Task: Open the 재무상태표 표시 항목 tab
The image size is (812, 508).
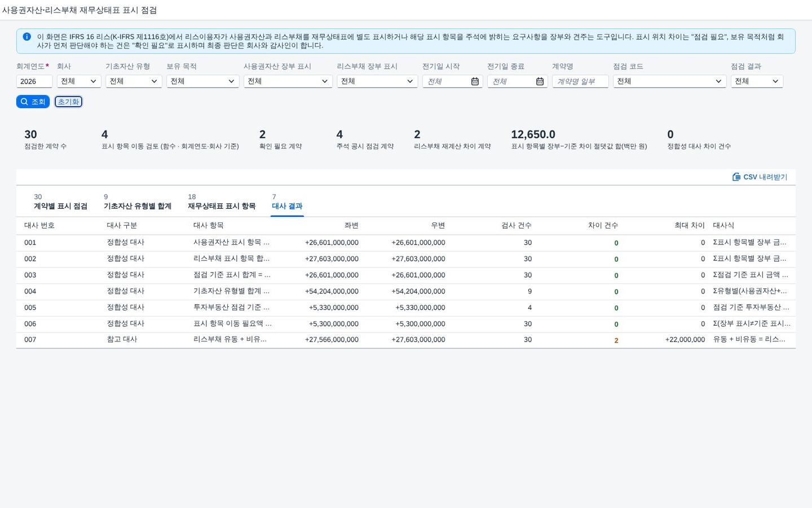Action: coord(222,202)
